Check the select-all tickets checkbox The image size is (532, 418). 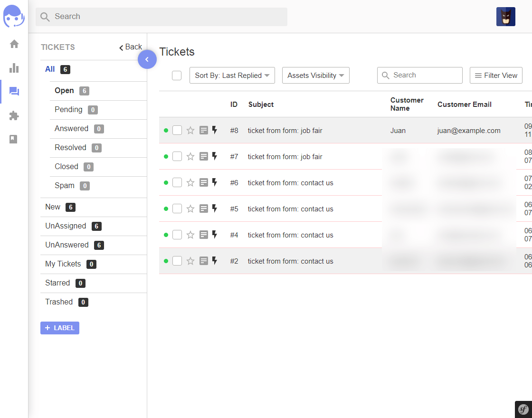tap(177, 76)
